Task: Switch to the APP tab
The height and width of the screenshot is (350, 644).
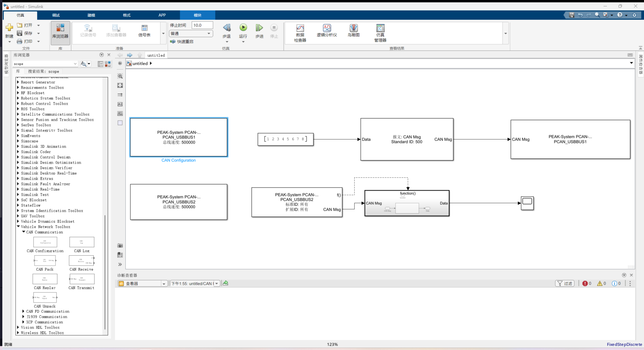Action: 162,15
